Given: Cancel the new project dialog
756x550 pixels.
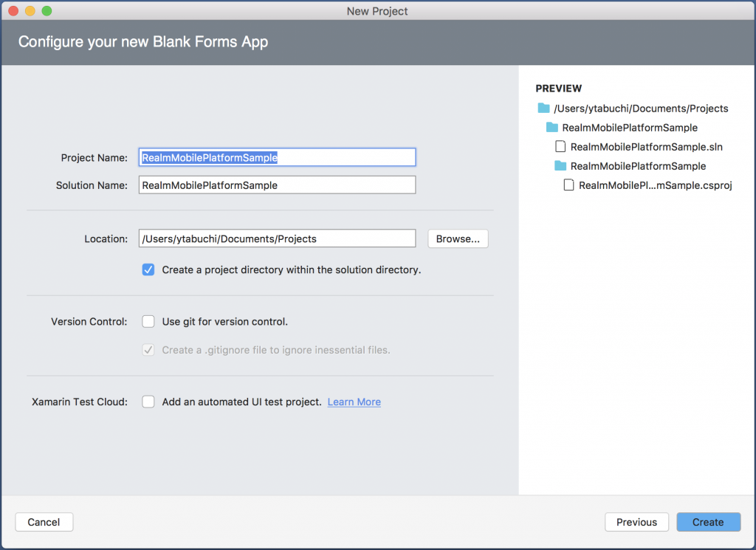Looking at the screenshot, I should coord(44,522).
